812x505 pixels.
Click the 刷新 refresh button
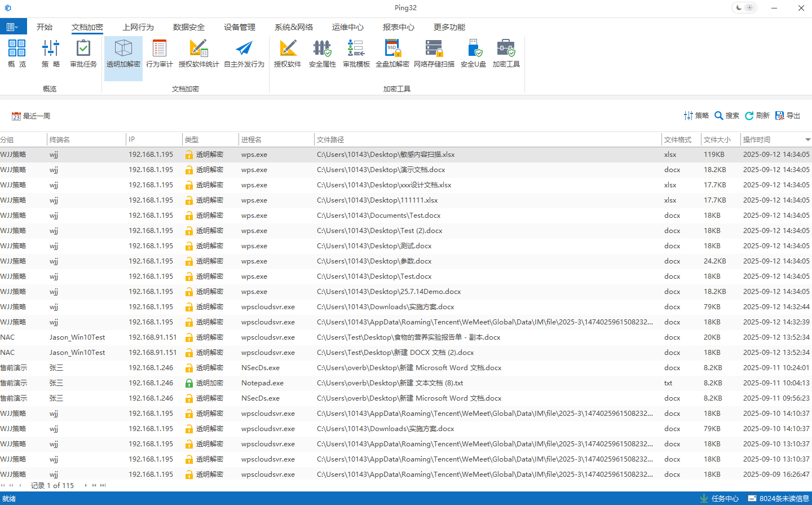coord(757,116)
